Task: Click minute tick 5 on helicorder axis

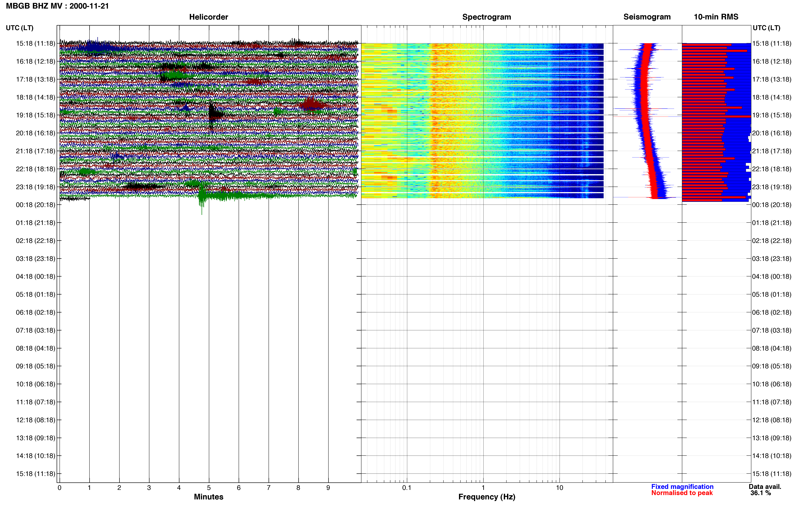Action: click(x=209, y=487)
